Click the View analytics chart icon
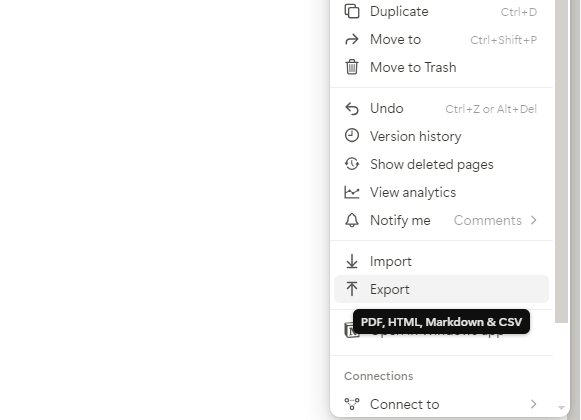581x420 pixels. coord(352,192)
